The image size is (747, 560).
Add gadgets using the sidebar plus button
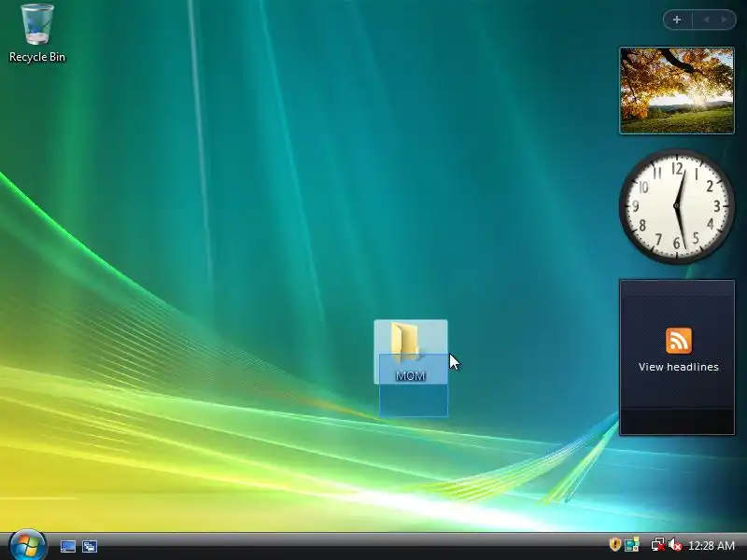pyautogui.click(x=677, y=20)
